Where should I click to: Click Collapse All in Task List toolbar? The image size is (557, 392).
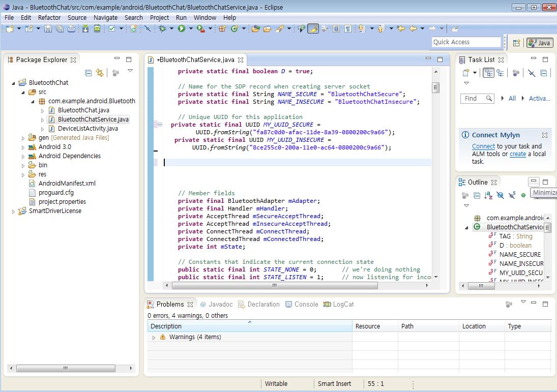point(543,73)
